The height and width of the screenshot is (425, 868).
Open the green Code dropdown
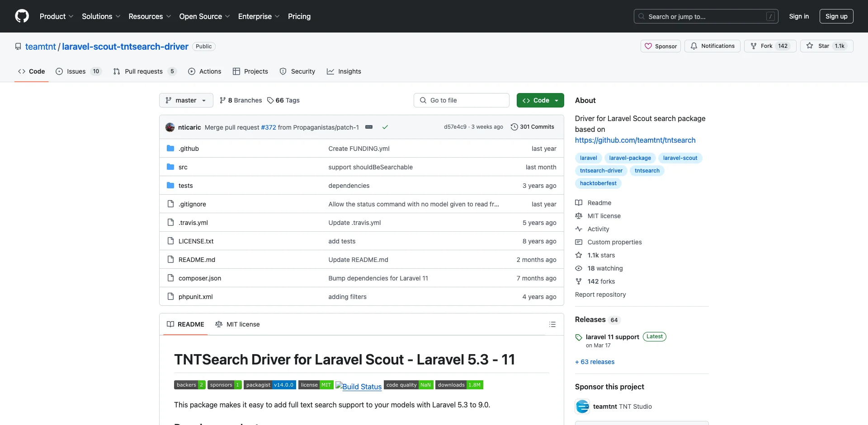[540, 100]
